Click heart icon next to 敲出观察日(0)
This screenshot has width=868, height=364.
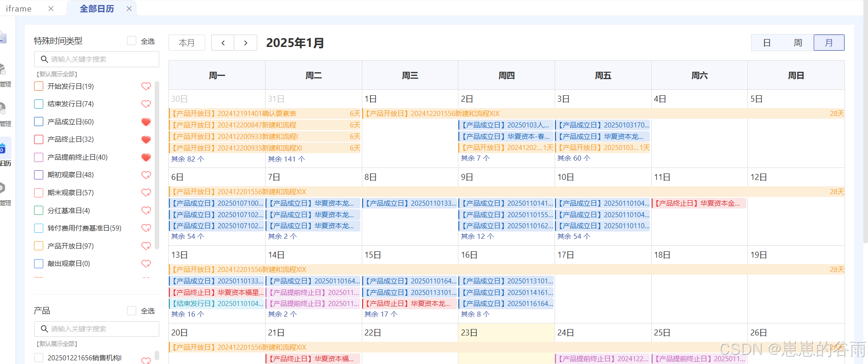click(146, 264)
